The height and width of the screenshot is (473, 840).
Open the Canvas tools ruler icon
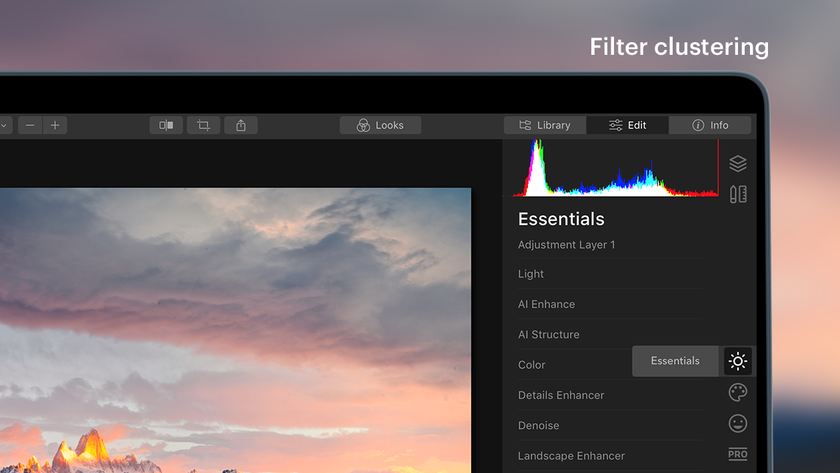point(738,194)
